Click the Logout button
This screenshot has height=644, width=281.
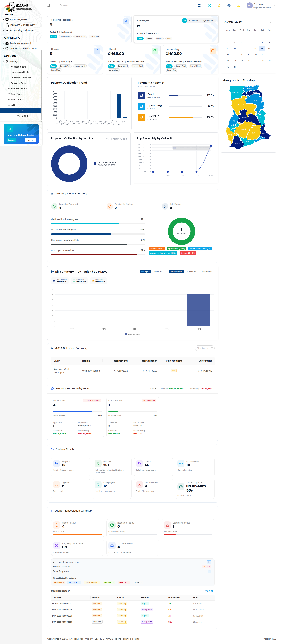coord(30,140)
